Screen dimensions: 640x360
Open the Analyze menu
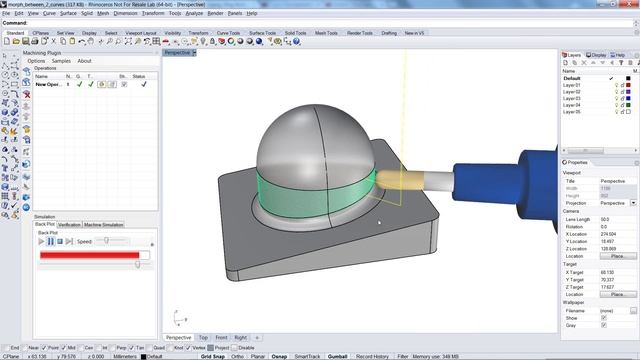coord(194,13)
